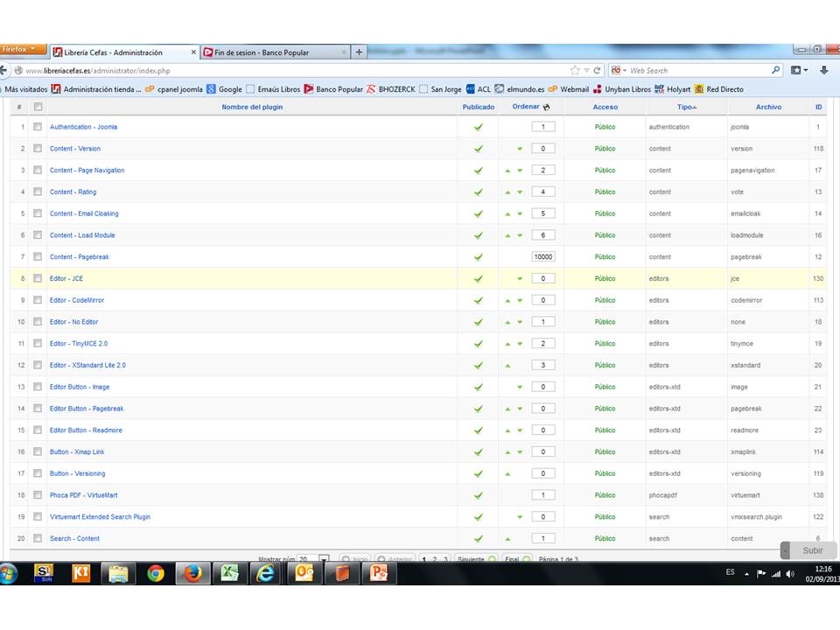Click the Subir button
This screenshot has width=840, height=630.
[808, 550]
